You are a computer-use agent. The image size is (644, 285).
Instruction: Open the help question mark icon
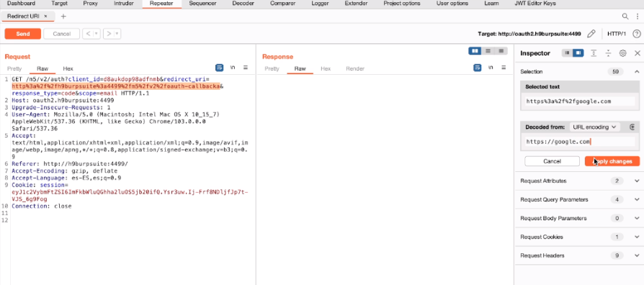[637, 34]
